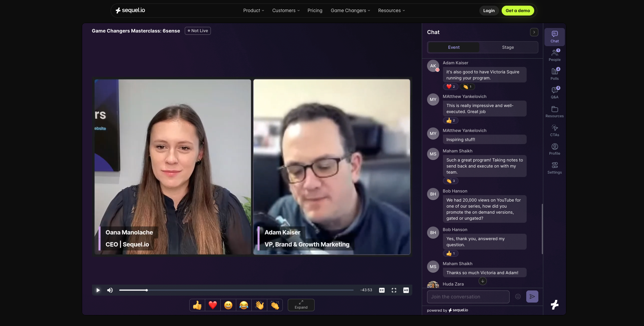Image resolution: width=644 pixels, height=326 pixels.
Task: Toggle thumbs up on 'really impressive' message
Action: pos(451,120)
